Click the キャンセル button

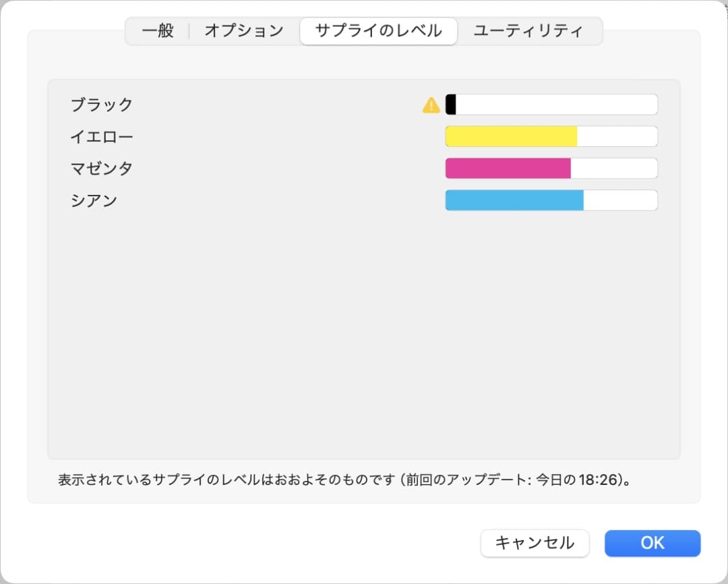[x=535, y=544]
